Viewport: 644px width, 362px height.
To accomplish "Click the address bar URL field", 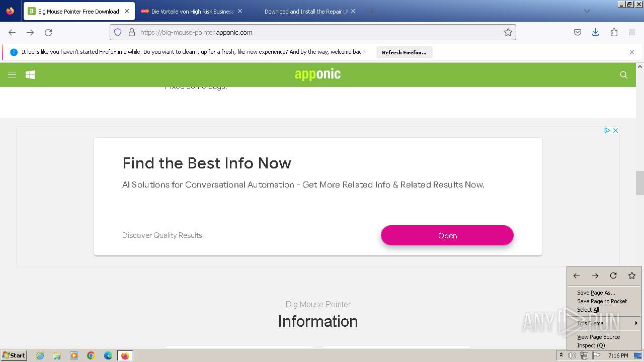I will tap(313, 32).
